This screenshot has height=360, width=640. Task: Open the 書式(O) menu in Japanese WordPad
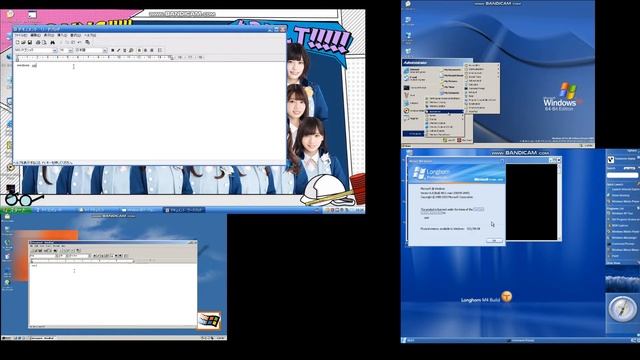76,36
